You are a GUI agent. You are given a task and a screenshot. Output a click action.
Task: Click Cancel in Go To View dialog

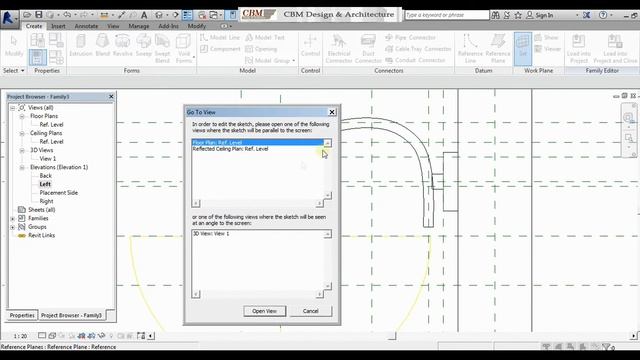coord(311,311)
